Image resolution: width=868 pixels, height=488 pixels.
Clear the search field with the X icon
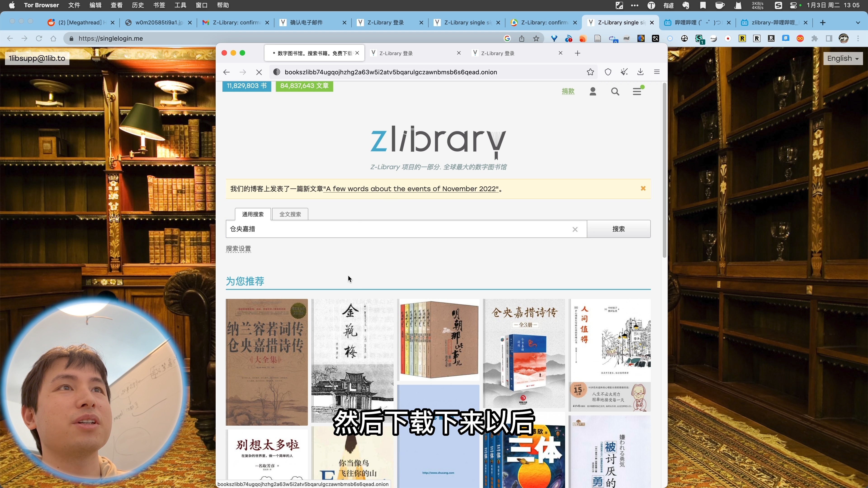(x=575, y=229)
